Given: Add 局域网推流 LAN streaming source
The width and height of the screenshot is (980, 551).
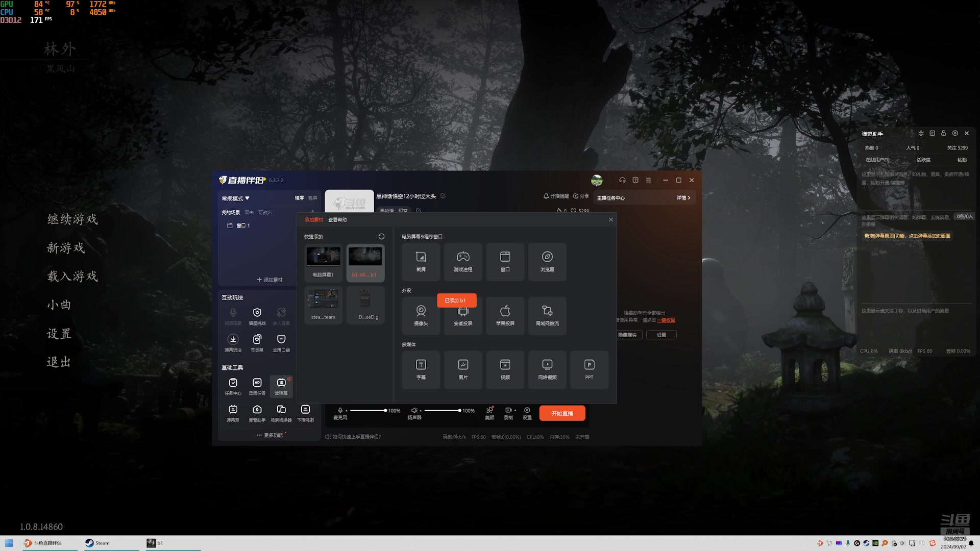Looking at the screenshot, I should [x=547, y=316].
